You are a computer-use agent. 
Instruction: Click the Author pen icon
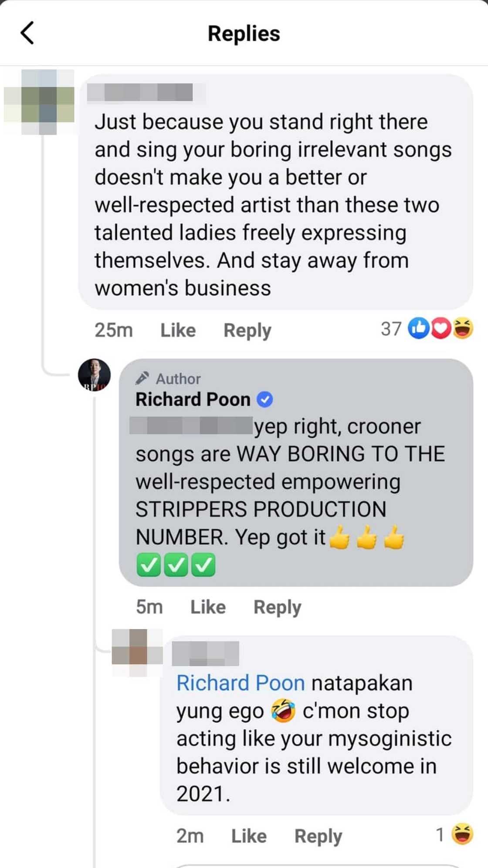coord(142,378)
